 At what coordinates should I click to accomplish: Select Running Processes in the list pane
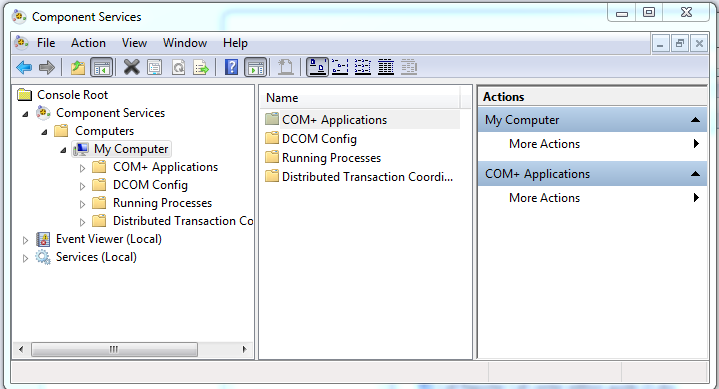pyautogui.click(x=331, y=158)
